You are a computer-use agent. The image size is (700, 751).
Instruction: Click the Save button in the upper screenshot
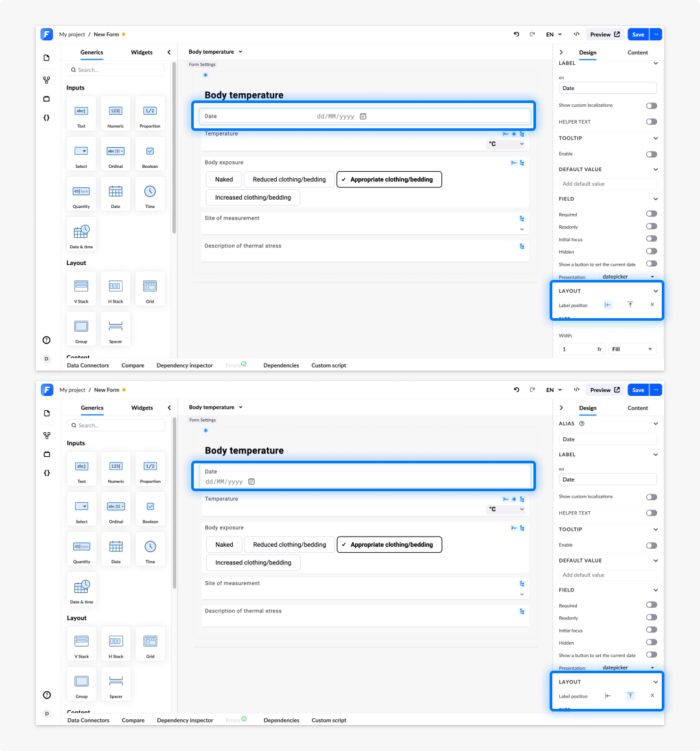coord(638,34)
